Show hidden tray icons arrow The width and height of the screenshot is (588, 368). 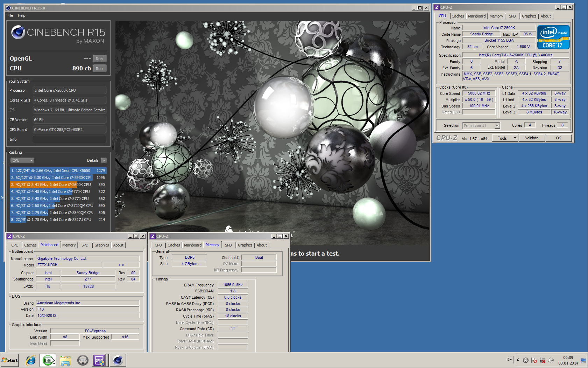click(518, 360)
